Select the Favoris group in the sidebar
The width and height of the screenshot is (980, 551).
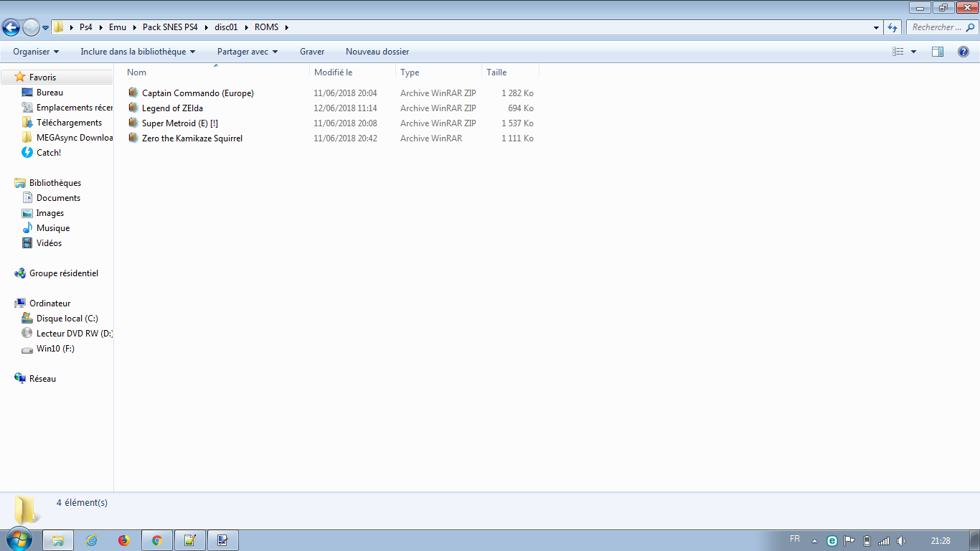[42, 77]
